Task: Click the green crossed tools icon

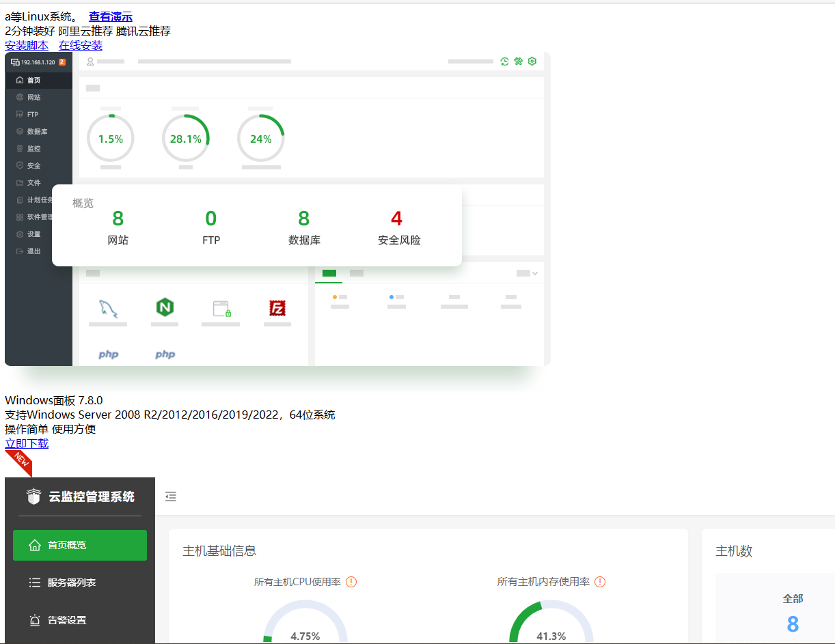Action: pyautogui.click(x=519, y=61)
